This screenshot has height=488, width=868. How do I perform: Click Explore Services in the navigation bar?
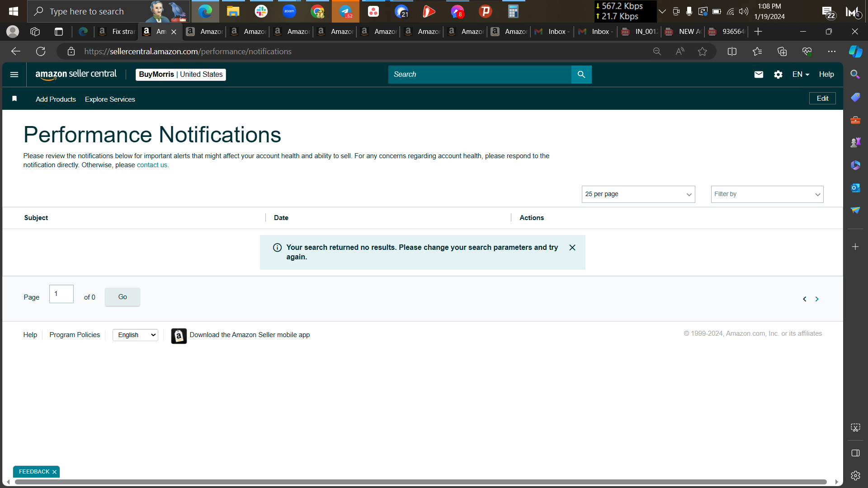pos(110,99)
